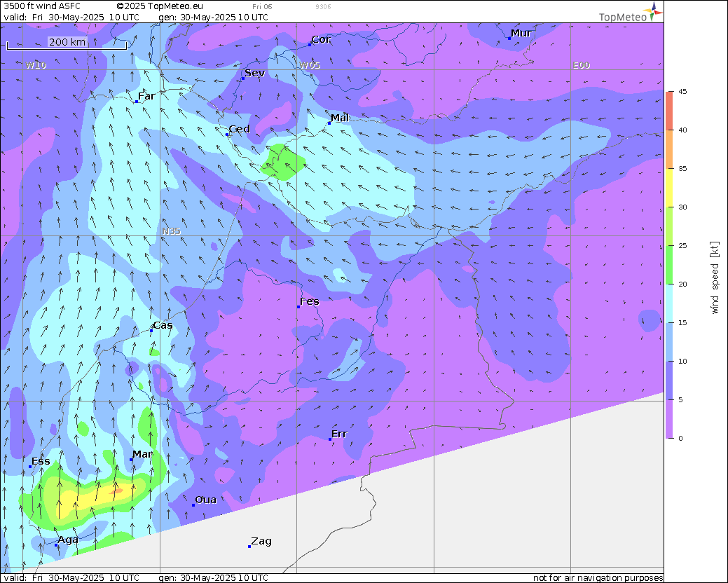Screen dimensions: 728x583
Task: Click the W05 longitude label
Action: tap(310, 65)
